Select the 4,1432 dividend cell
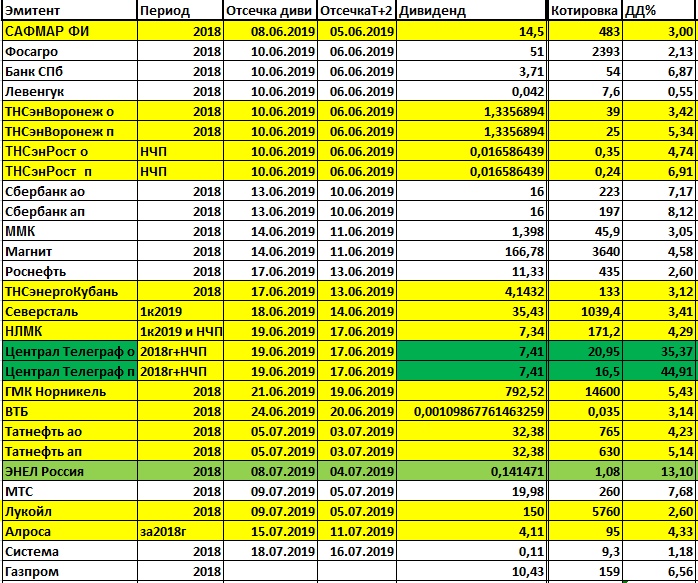Image resolution: width=698 pixels, height=583 pixels. [471, 292]
